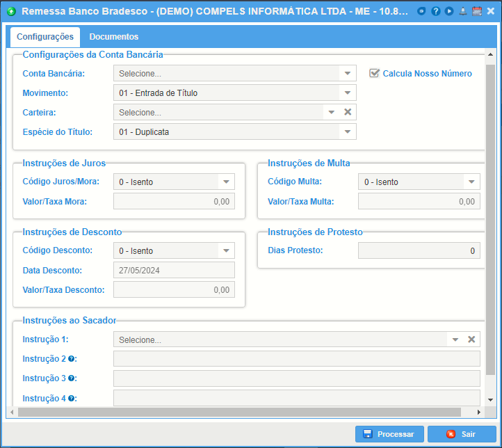Click the Instruções de Protesto heading
Screen dimensions: 502x448
(x=315, y=232)
